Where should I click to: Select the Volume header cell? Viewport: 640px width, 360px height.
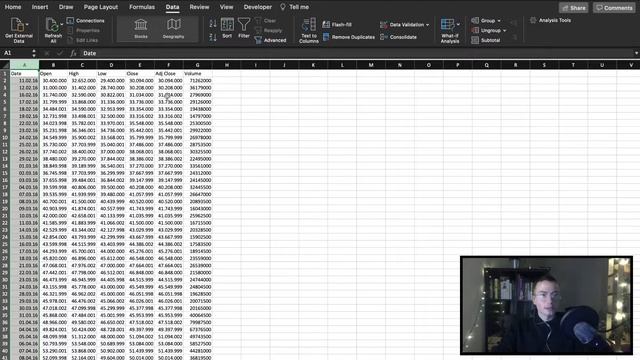pos(198,73)
